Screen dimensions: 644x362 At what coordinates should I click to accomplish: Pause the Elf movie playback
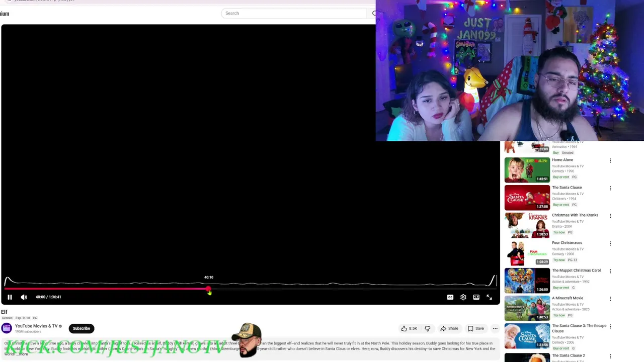10,297
